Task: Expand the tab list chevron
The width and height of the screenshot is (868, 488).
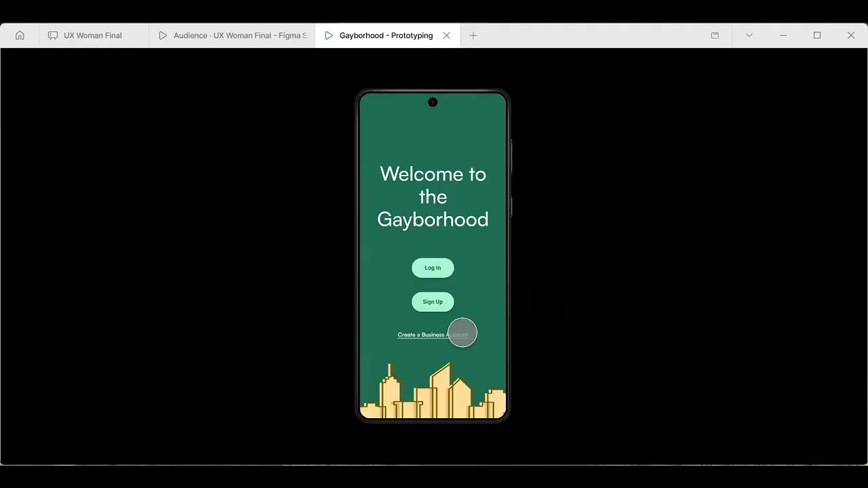Action: pyautogui.click(x=749, y=35)
